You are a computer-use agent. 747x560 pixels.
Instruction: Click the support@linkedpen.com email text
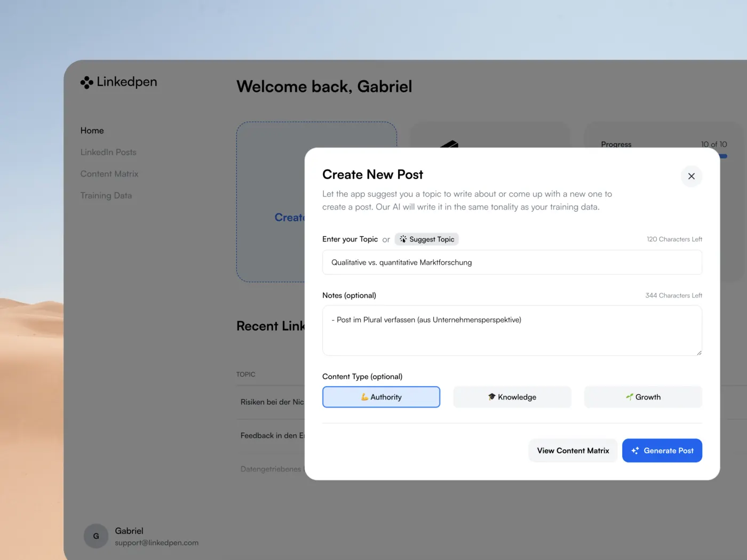(157, 543)
